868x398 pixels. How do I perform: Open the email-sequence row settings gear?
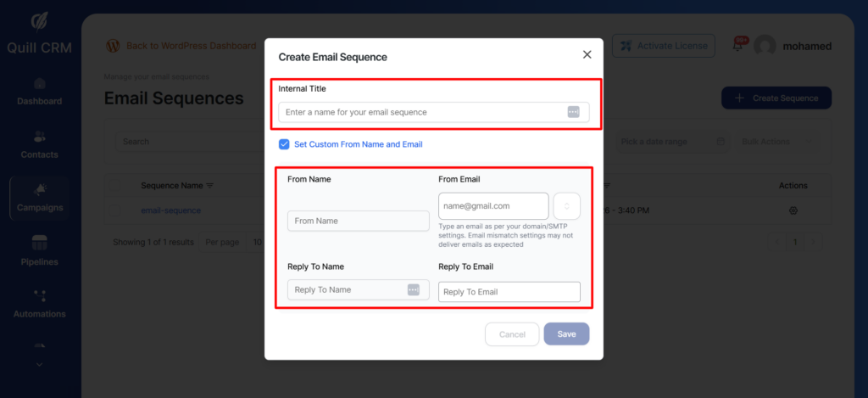pyautogui.click(x=793, y=210)
